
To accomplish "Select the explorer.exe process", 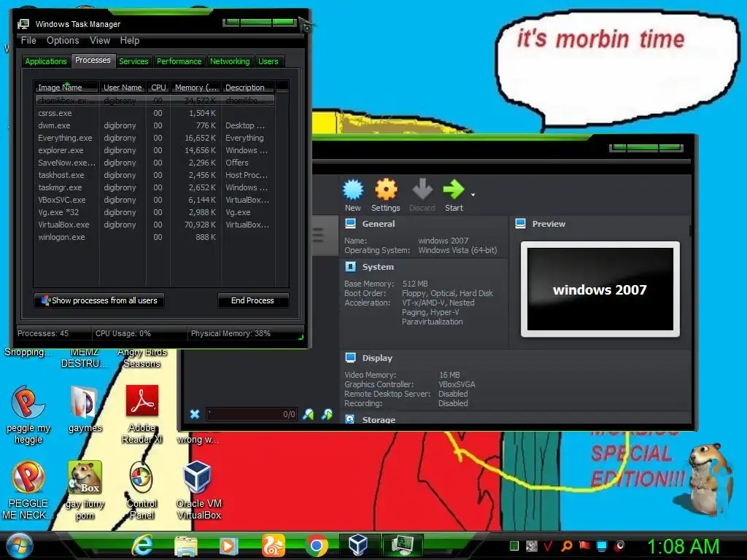I will click(x=155, y=150).
